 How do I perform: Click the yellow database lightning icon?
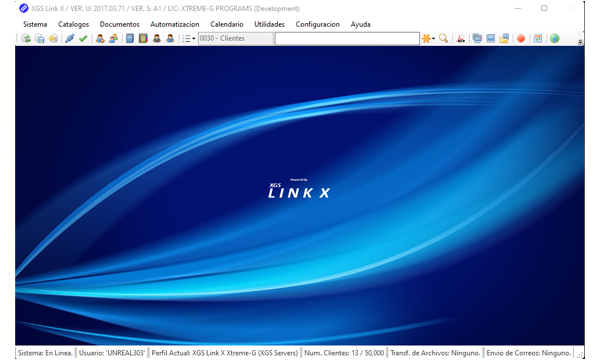(x=53, y=38)
